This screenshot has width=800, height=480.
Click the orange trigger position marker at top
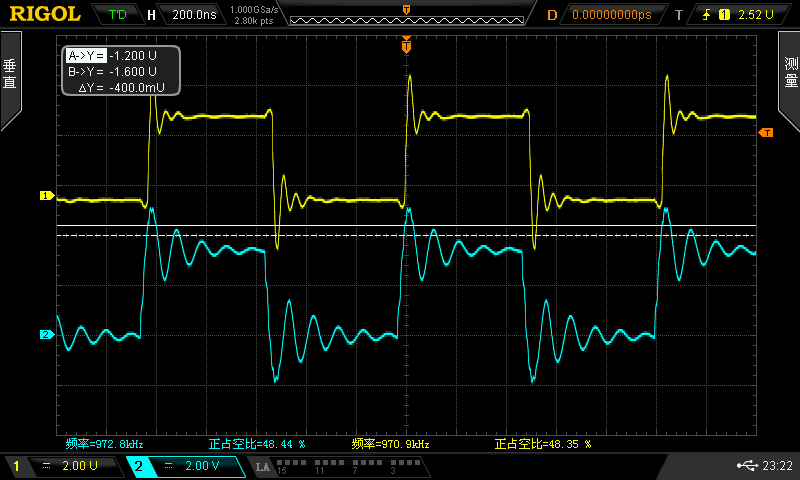(406, 44)
